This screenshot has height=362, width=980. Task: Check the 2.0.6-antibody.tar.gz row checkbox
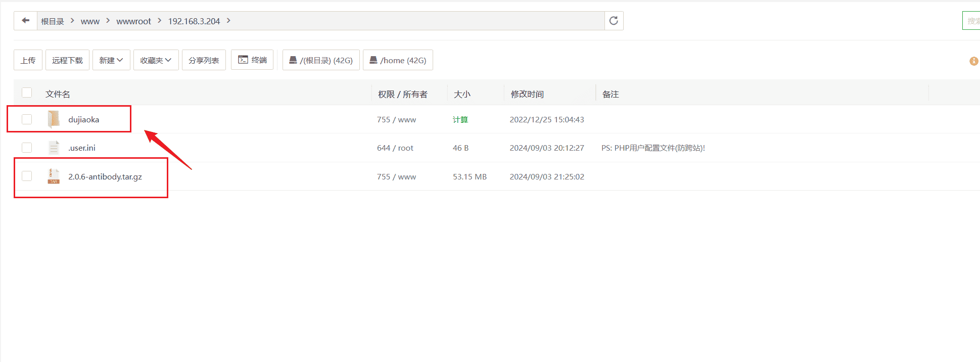coord(27,176)
